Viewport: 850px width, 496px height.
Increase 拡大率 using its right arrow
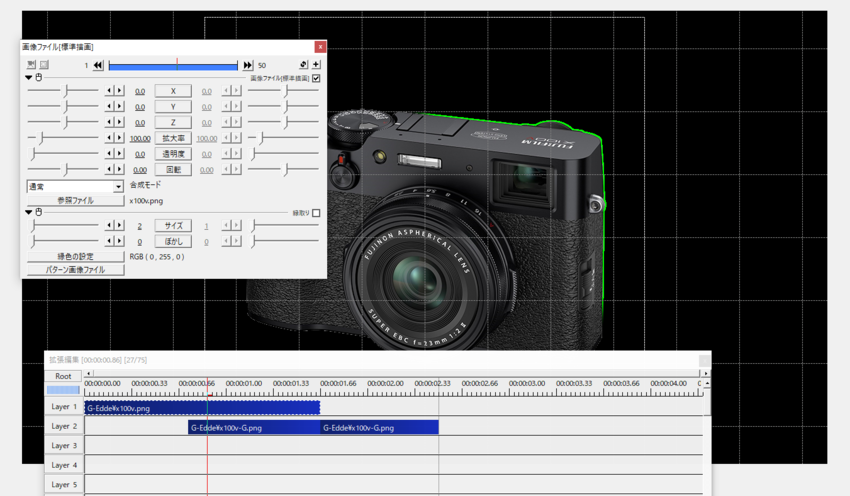pyautogui.click(x=119, y=138)
